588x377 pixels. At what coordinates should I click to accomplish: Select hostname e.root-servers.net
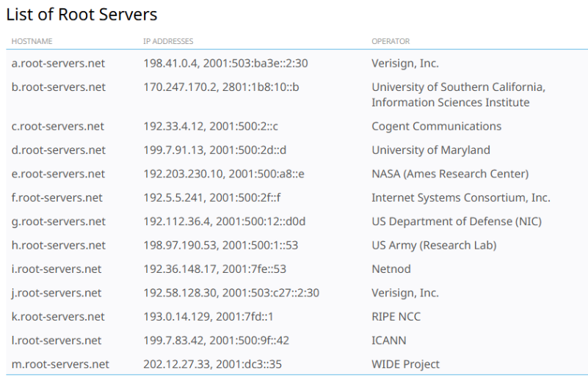pyautogui.click(x=58, y=174)
